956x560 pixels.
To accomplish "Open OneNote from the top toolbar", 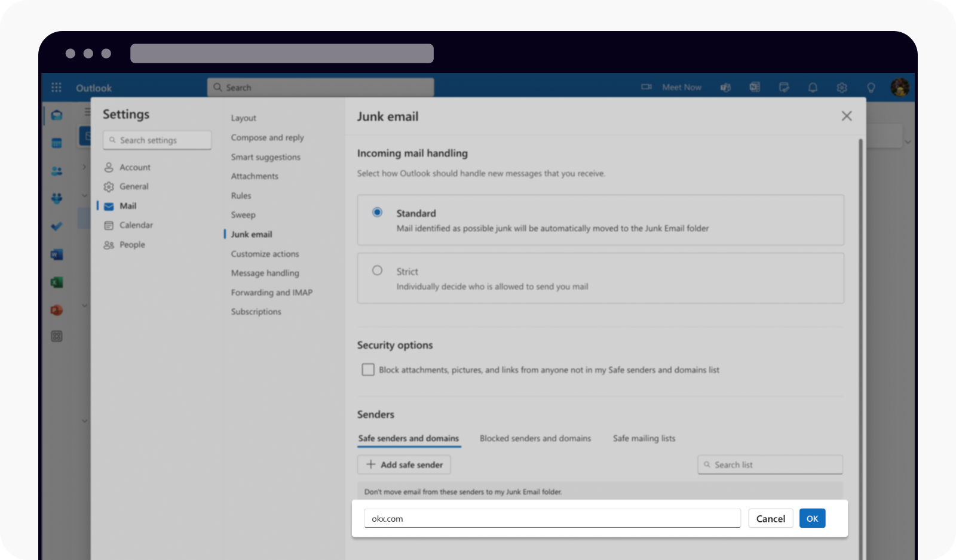I will (755, 87).
